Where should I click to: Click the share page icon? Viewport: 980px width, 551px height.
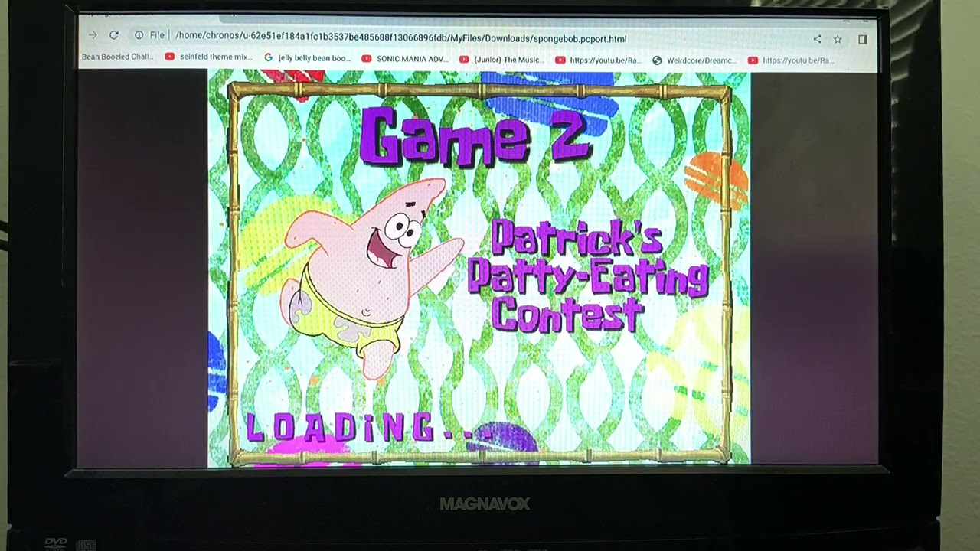(817, 39)
